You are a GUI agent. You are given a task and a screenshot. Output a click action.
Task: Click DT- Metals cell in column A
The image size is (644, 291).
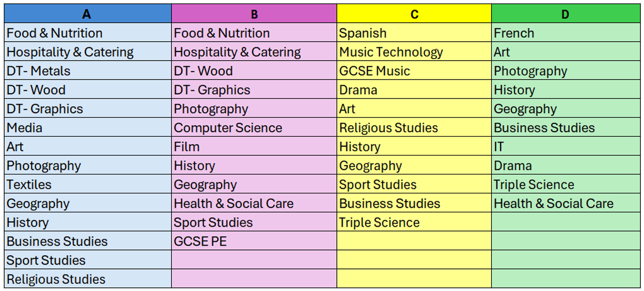(38, 71)
